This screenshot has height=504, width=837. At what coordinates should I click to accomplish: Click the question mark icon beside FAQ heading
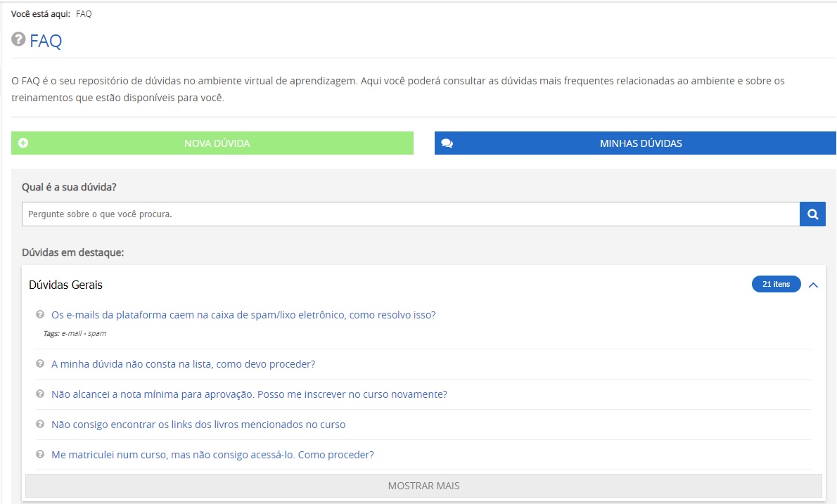click(x=18, y=40)
